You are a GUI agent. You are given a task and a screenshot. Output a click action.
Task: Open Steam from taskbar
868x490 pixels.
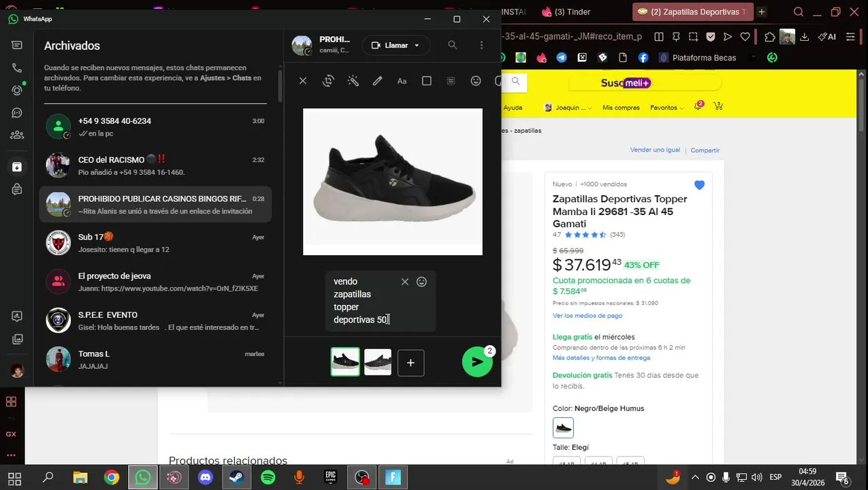(237, 478)
